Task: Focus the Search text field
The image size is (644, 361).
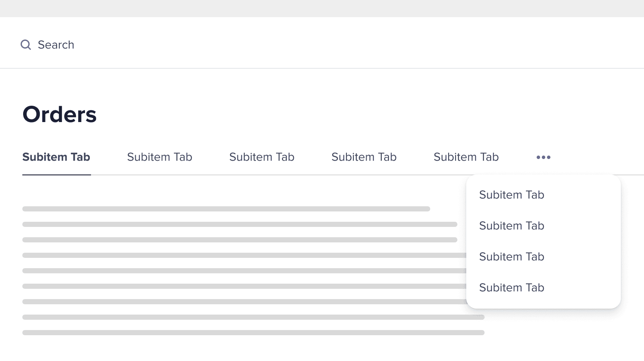Action: click(322, 45)
